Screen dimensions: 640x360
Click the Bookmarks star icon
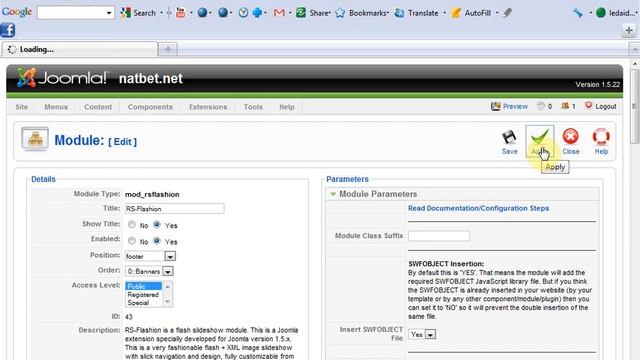coord(340,13)
